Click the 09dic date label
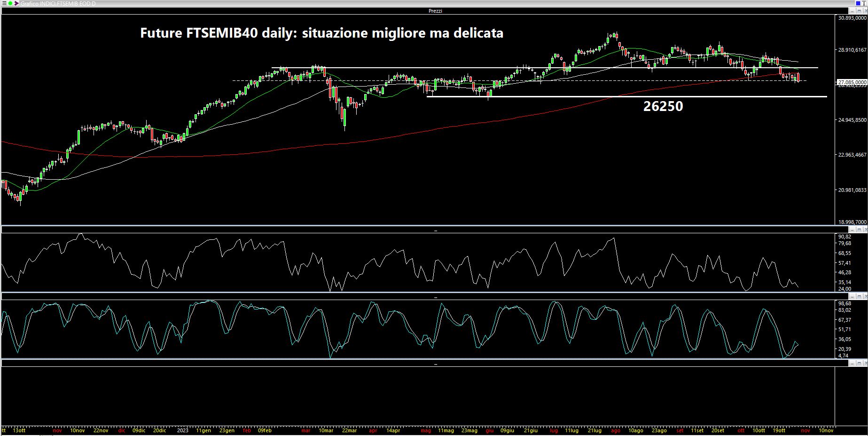Viewport: 868px width, 436px height. click(x=139, y=430)
